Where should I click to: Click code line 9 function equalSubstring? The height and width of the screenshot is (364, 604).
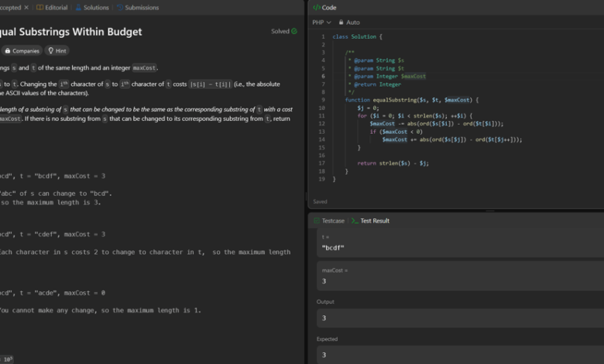coord(412,100)
